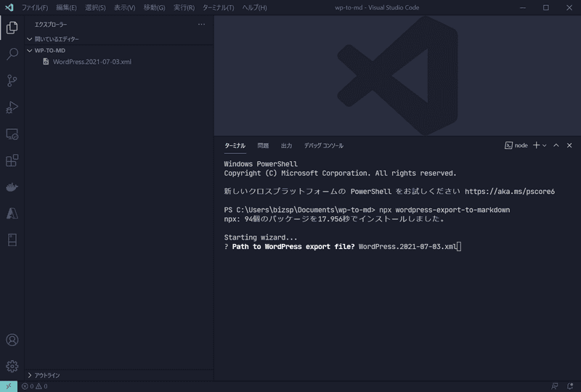Open WordPress.2021-07-03.xml in the explorer

(92, 62)
